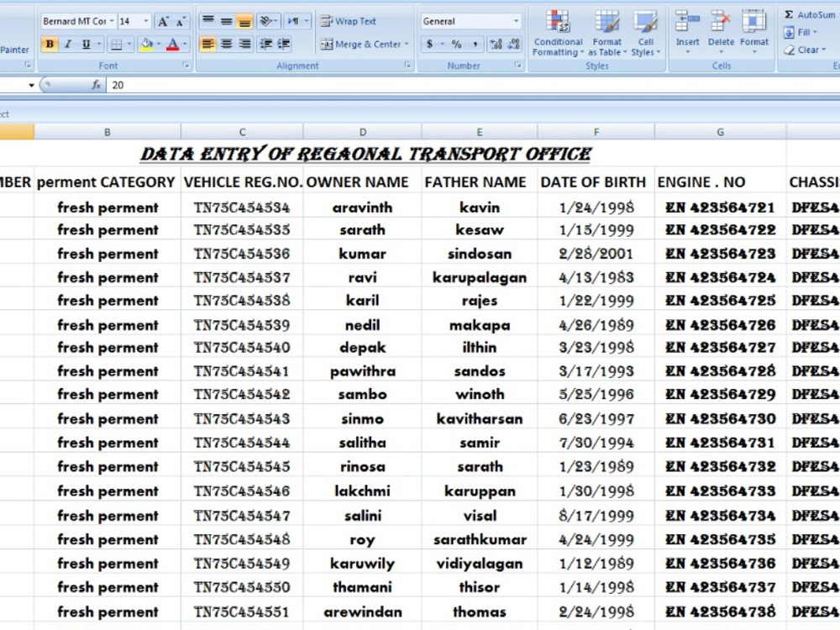Select Middle Align icon

pos(227,21)
